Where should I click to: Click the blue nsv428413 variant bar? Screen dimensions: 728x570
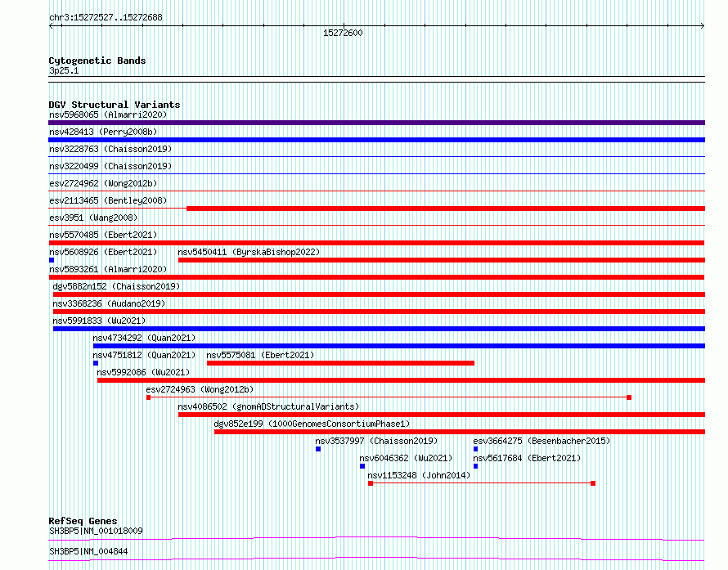[x=376, y=140]
